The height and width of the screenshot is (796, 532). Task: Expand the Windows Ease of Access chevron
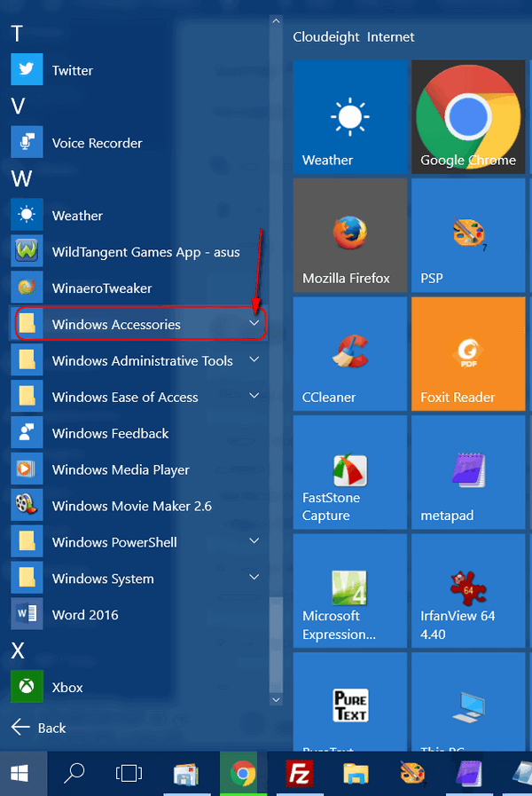coord(254,396)
